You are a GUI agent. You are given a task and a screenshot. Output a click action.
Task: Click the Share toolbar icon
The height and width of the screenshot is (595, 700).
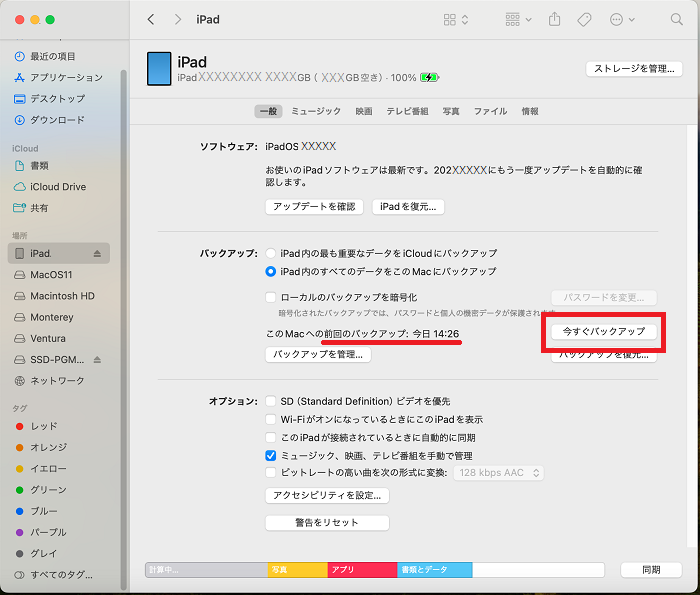(x=554, y=19)
